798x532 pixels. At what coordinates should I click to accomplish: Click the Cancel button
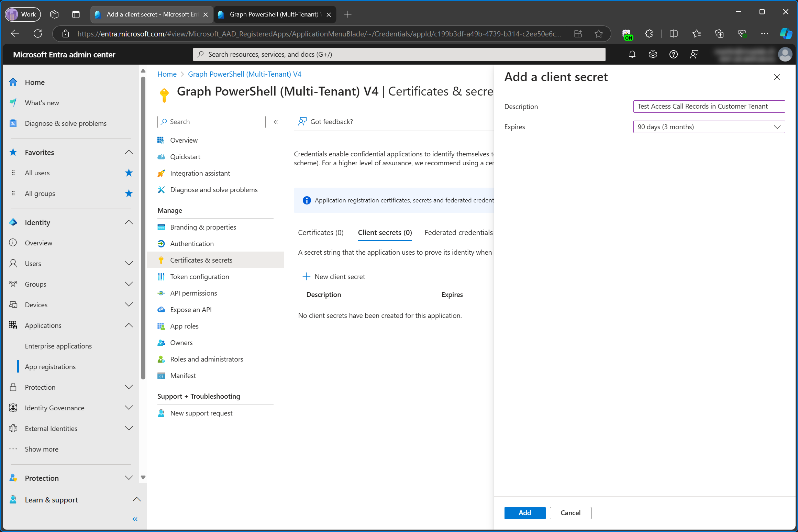tap(570, 513)
